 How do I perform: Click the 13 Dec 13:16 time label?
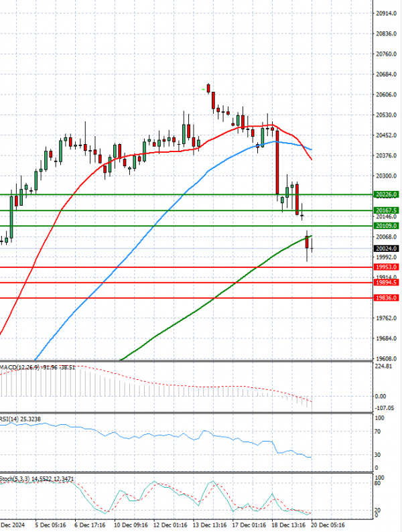(210, 525)
